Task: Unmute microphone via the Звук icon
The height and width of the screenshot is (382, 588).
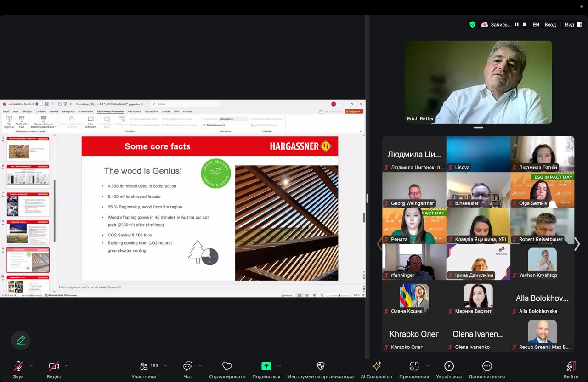Action: (x=18, y=366)
